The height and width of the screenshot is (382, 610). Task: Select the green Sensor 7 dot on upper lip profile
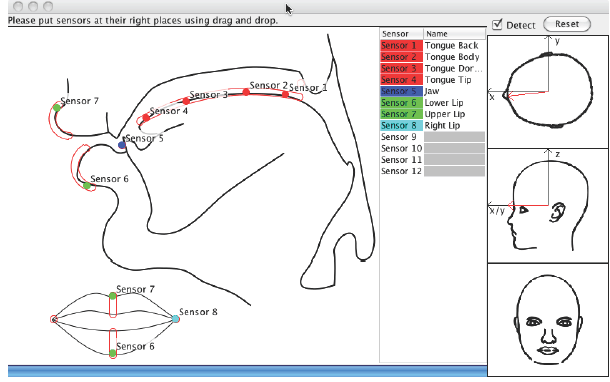click(x=57, y=108)
